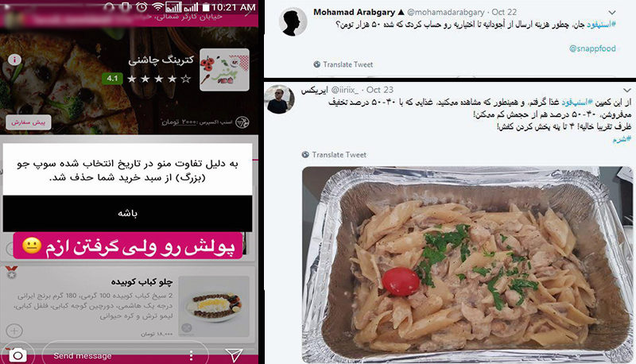Image resolution: width=636 pixels, height=364 pixels.
Task: Expand options chevron on the iiriix_ tweet
Action: point(627,90)
